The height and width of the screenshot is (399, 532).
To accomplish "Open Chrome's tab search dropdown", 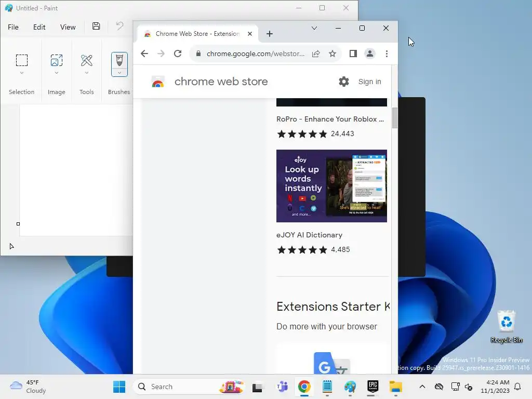I will [x=314, y=28].
